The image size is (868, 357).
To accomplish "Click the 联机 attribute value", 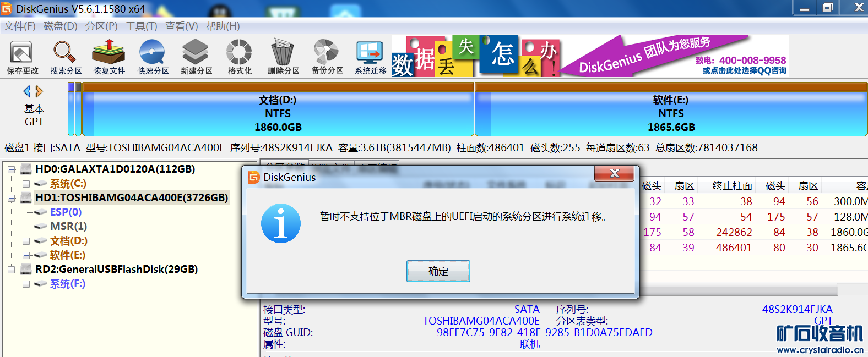I will coord(530,344).
